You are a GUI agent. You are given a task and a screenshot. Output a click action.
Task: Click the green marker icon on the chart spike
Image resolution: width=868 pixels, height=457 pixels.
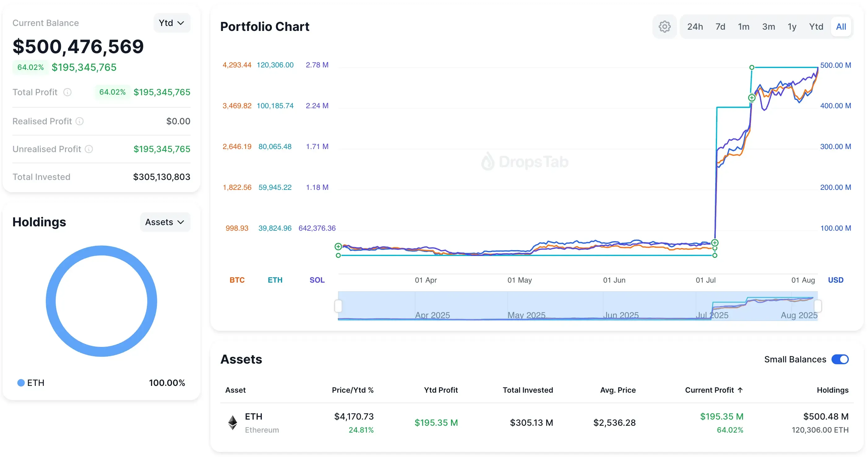pos(751,98)
